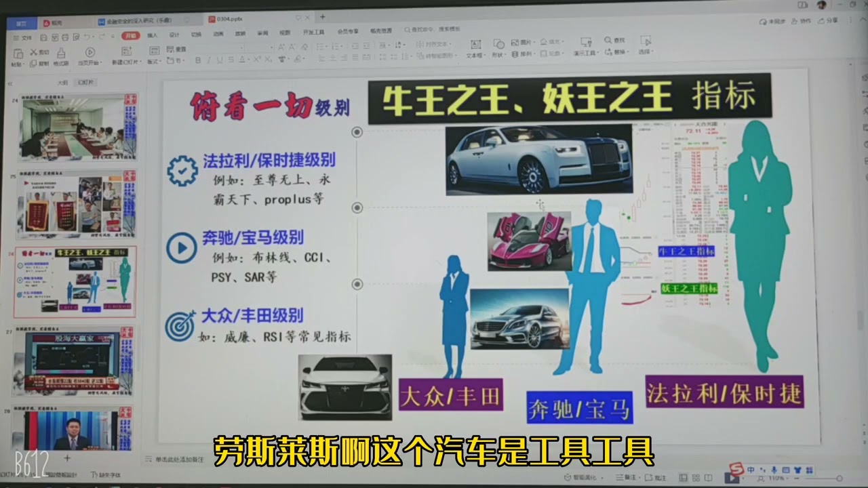Open the Arrange (排列) dropdown
The width and height of the screenshot is (868, 488).
522,54
